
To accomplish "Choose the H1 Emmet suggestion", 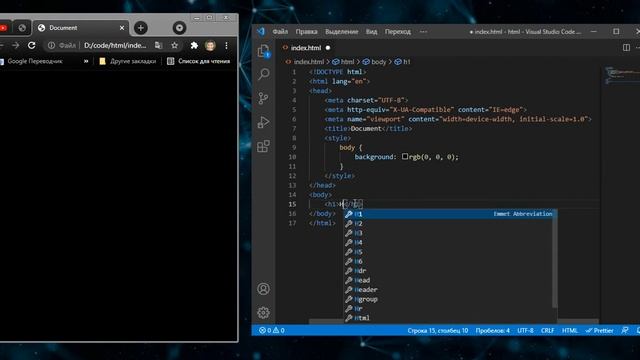I will pyautogui.click(x=449, y=214).
